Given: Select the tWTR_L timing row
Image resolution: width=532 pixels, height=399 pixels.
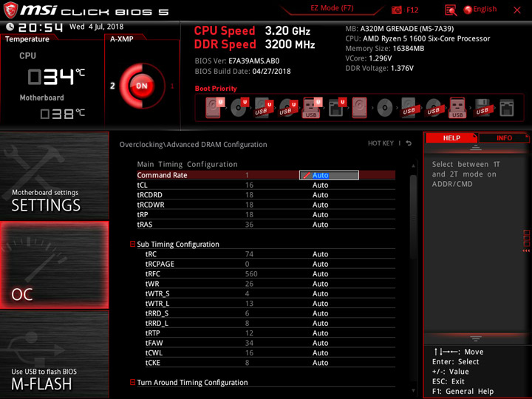Looking at the screenshot, I should pyautogui.click(x=270, y=304).
